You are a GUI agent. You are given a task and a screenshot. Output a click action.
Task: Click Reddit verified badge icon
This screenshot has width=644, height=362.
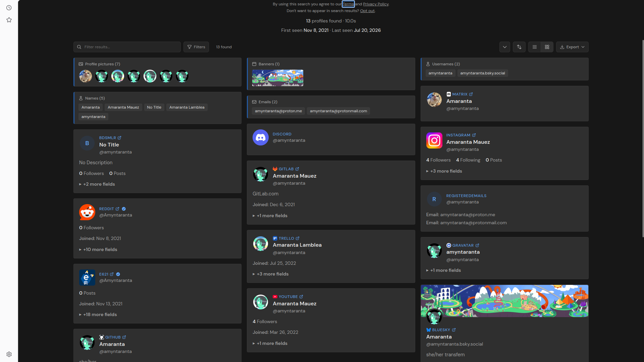pos(124,209)
